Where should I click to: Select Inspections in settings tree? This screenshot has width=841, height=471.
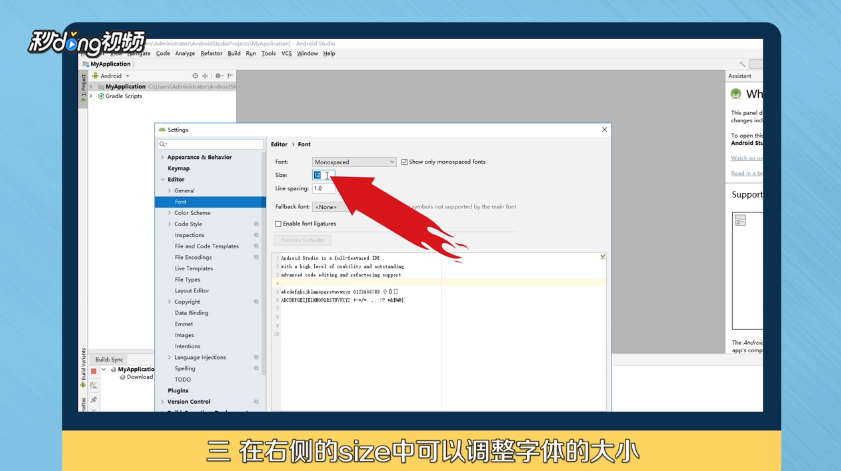(x=189, y=235)
